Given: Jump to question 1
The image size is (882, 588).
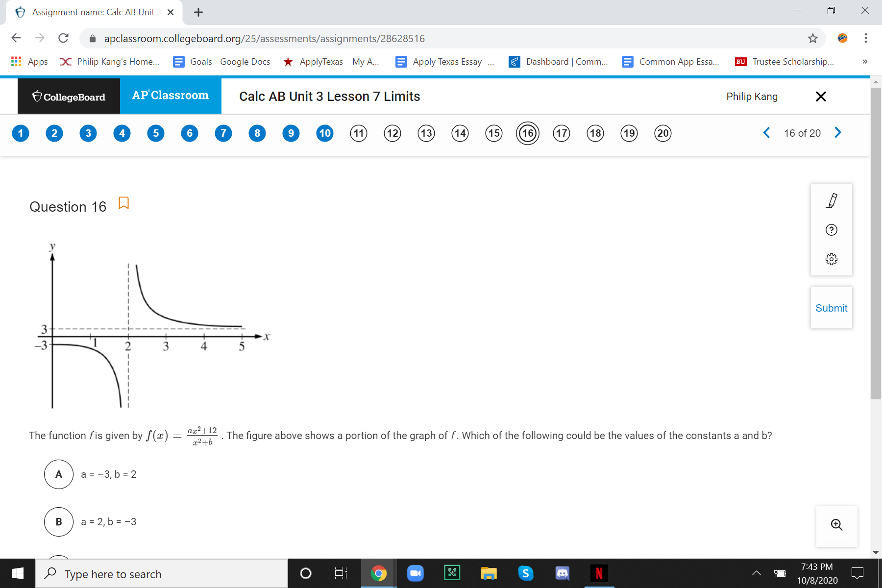Looking at the screenshot, I should click(21, 133).
